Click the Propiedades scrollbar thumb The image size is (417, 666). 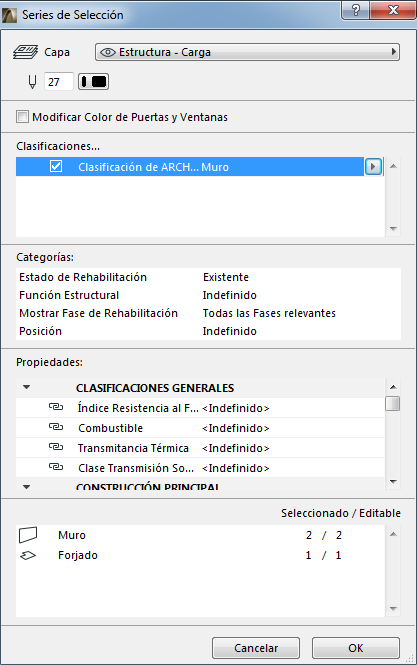click(393, 404)
